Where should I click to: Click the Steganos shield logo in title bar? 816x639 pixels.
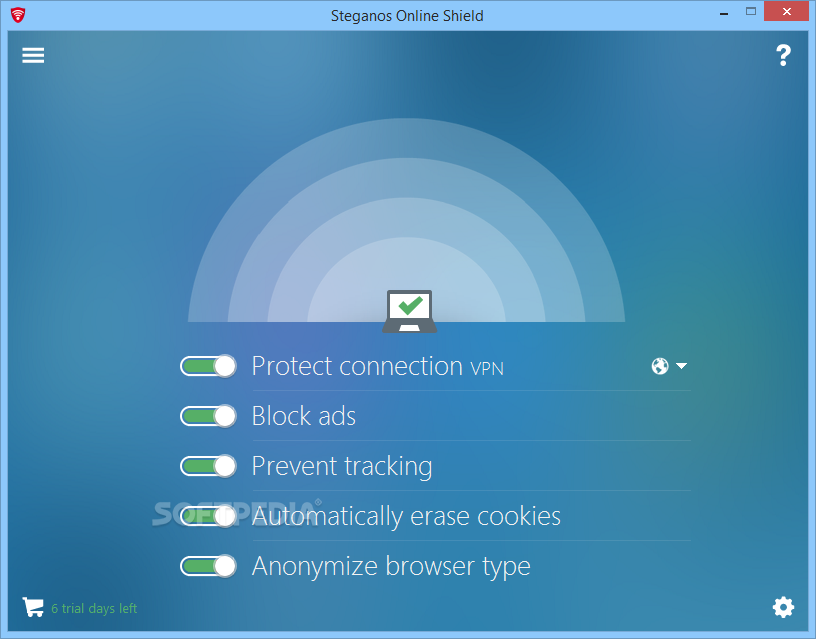(18, 15)
